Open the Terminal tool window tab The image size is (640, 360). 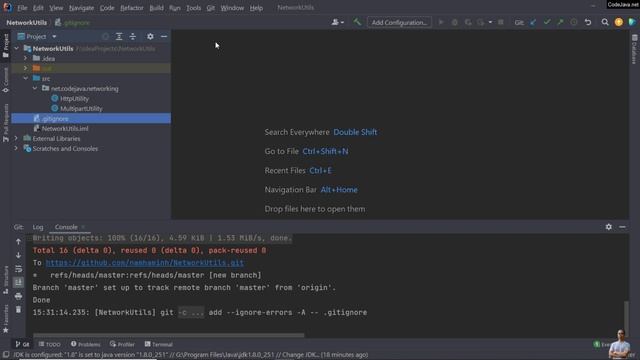tap(159, 344)
